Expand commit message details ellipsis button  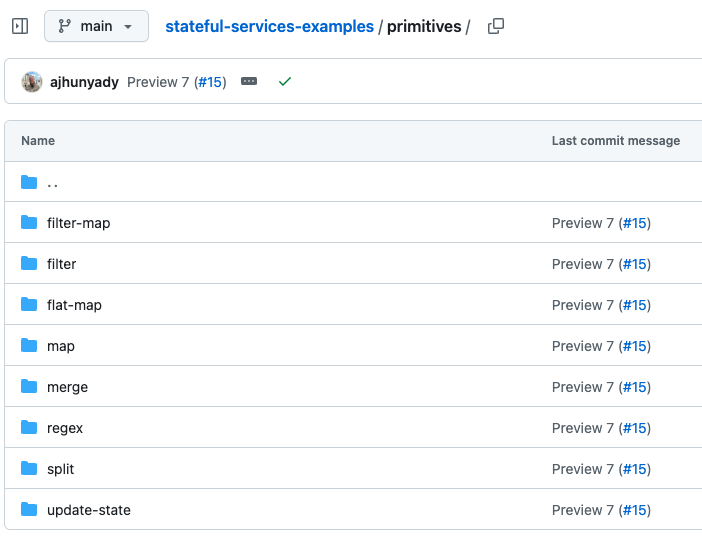click(249, 81)
